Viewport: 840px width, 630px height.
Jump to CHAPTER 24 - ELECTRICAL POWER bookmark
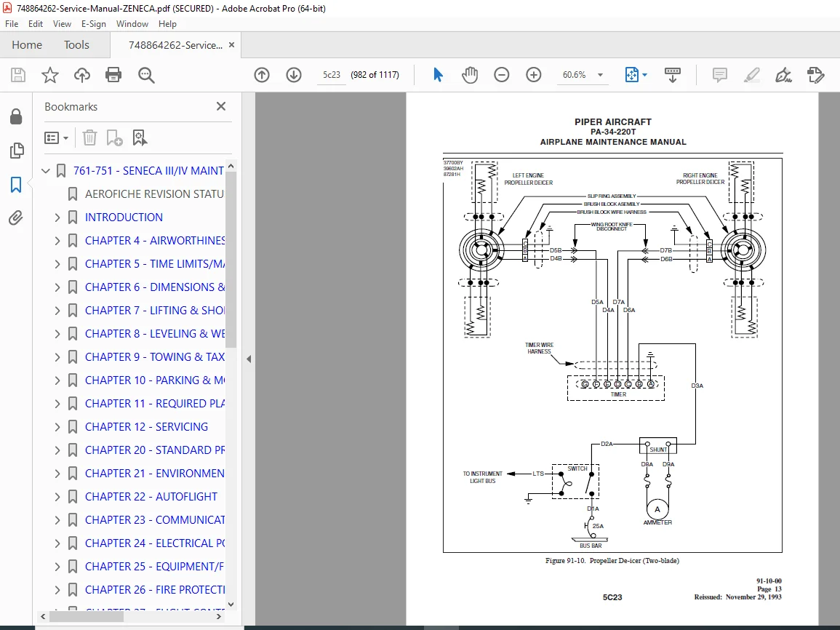tap(154, 543)
